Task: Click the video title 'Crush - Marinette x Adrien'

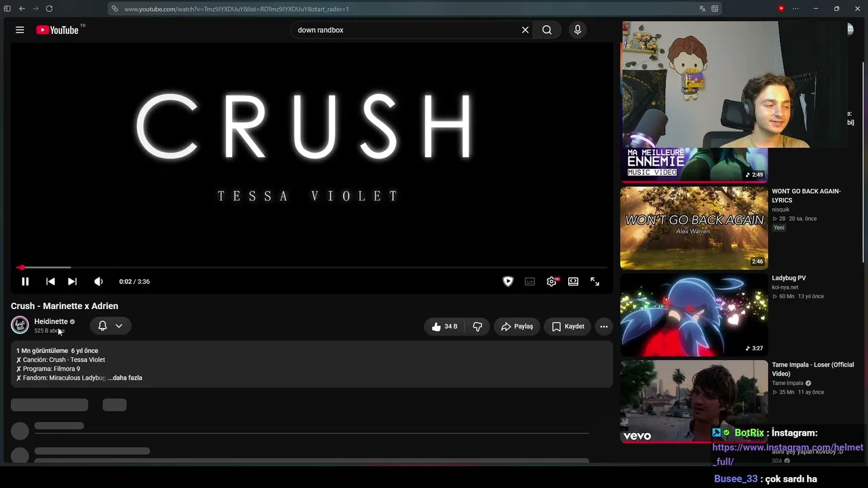Action: point(64,306)
